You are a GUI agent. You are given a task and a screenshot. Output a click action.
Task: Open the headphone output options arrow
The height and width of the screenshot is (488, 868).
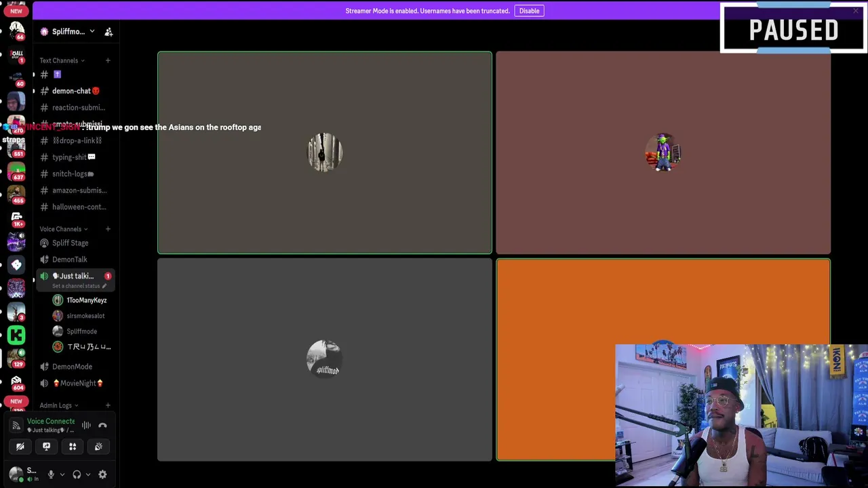[x=87, y=474]
